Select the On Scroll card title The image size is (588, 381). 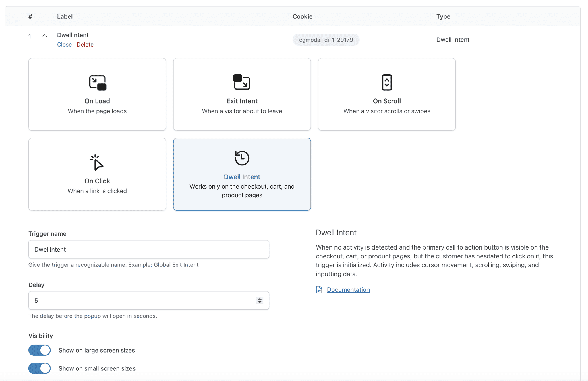pos(387,101)
